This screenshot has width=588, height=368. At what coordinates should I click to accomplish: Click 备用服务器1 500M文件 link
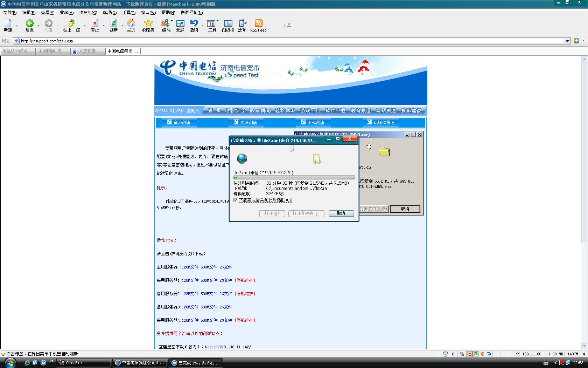(209, 280)
